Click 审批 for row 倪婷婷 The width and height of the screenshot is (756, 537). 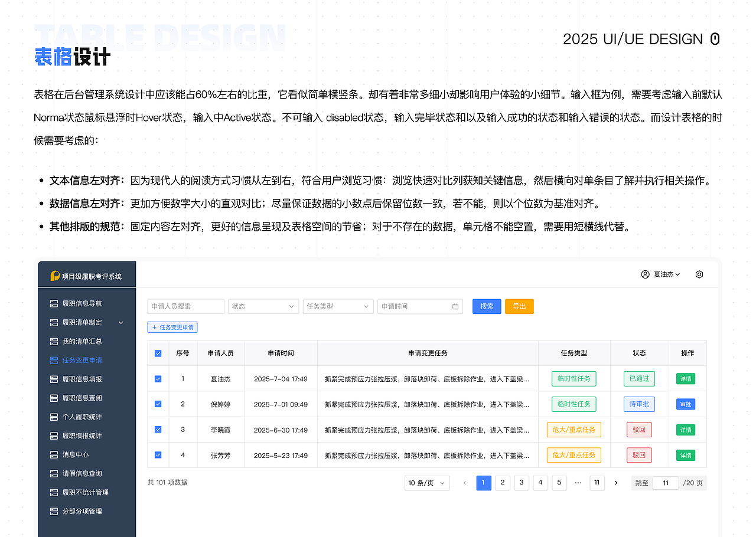click(x=686, y=404)
